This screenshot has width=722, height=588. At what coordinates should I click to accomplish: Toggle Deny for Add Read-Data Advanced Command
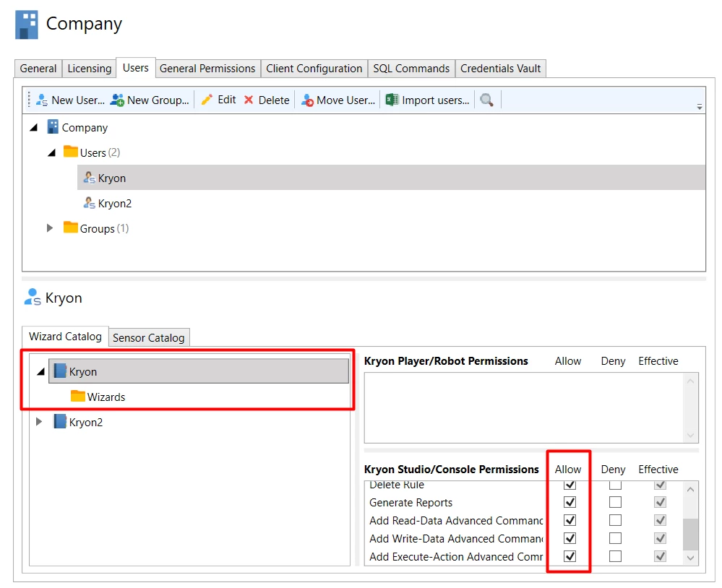(x=615, y=520)
